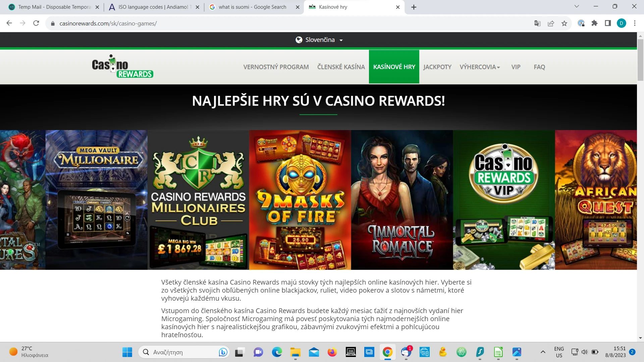Switch to ISO language codes tab
This screenshot has width=644, height=362.
pyautogui.click(x=154, y=7)
